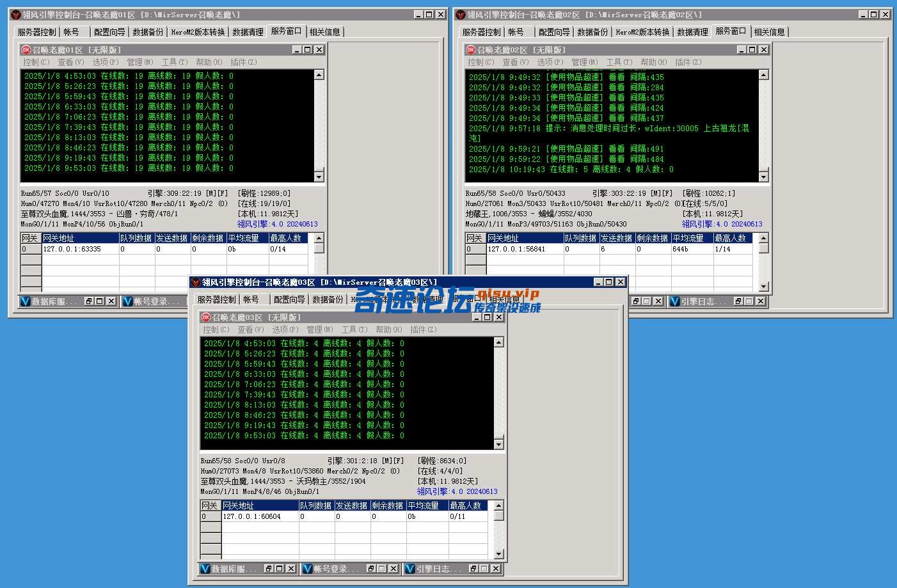Open the 插件(Z) menu in 召唤老魔03区

pyautogui.click(x=423, y=330)
